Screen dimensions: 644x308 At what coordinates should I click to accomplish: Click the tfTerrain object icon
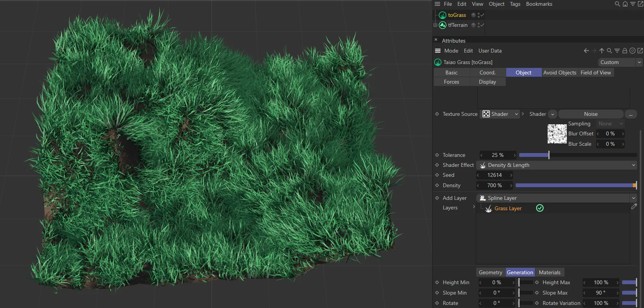[x=442, y=25]
